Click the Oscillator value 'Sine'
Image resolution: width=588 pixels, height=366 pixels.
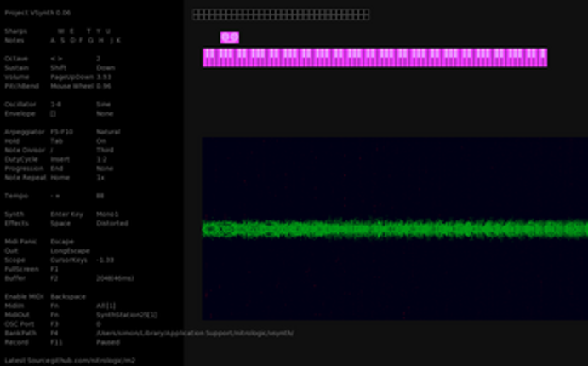coord(103,104)
